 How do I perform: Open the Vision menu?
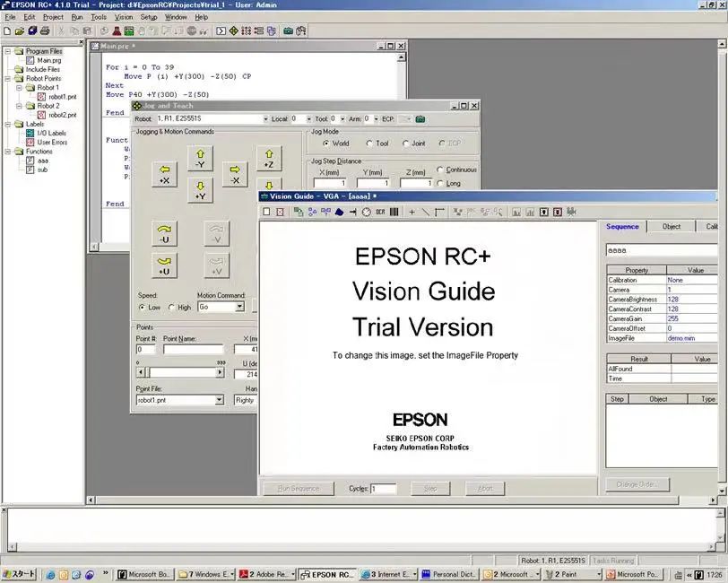point(124,17)
